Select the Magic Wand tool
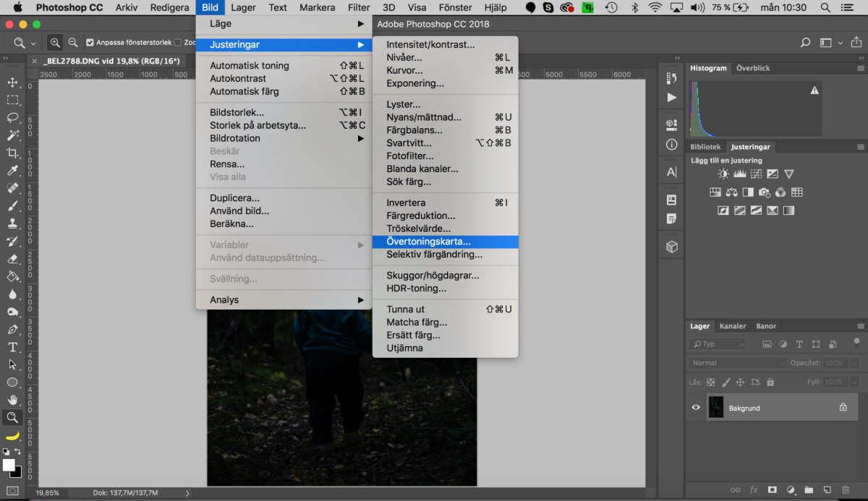Viewport: 868px width, 501px height. [x=13, y=135]
